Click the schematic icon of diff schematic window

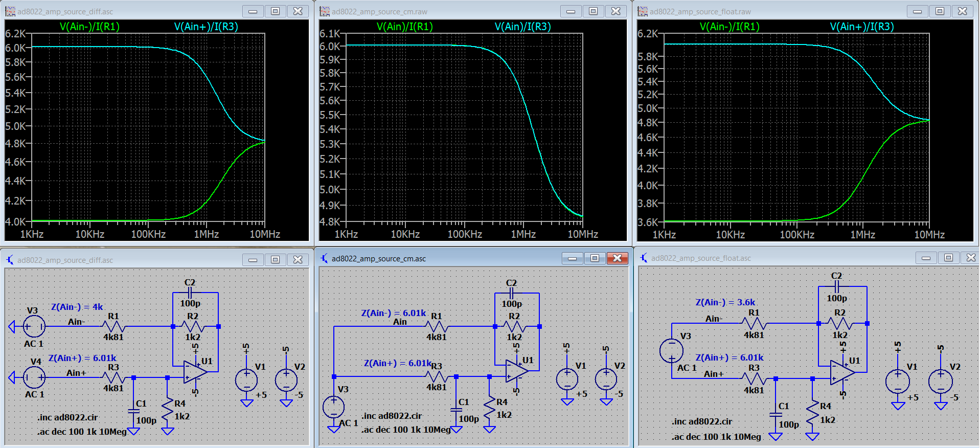point(10,260)
